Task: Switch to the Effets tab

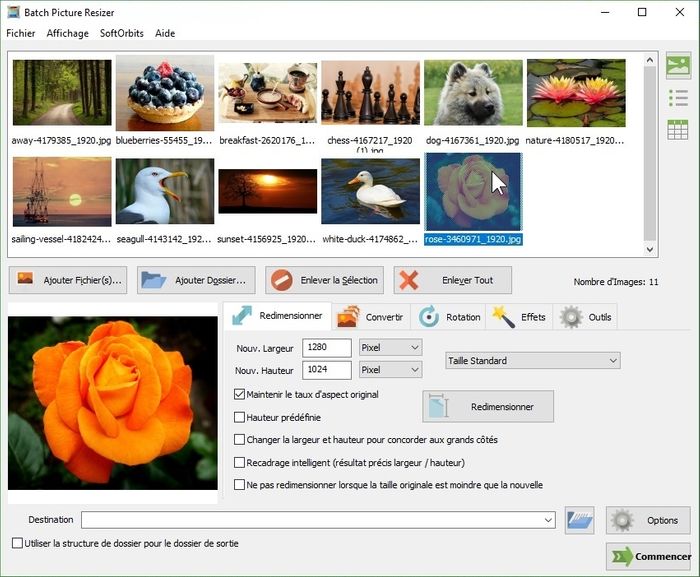Action: point(520,317)
